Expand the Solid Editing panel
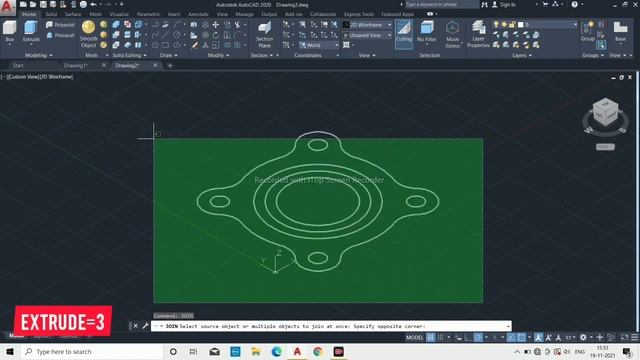 (129, 56)
